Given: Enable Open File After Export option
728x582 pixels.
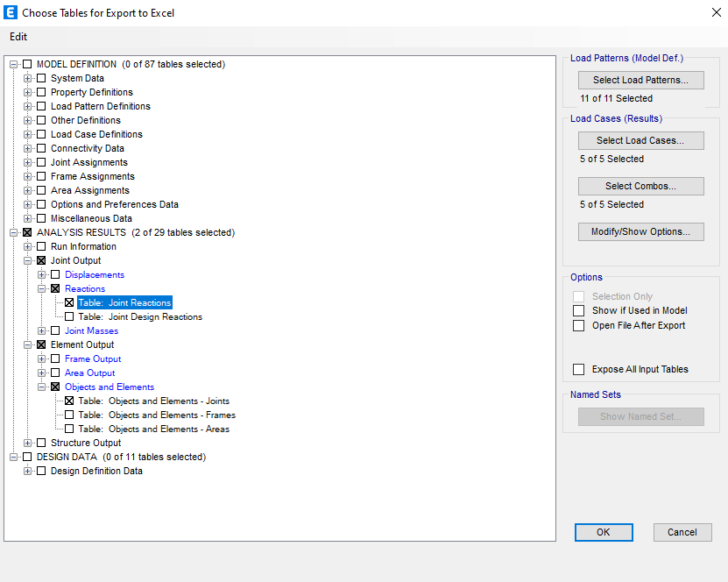Looking at the screenshot, I should coord(578,325).
